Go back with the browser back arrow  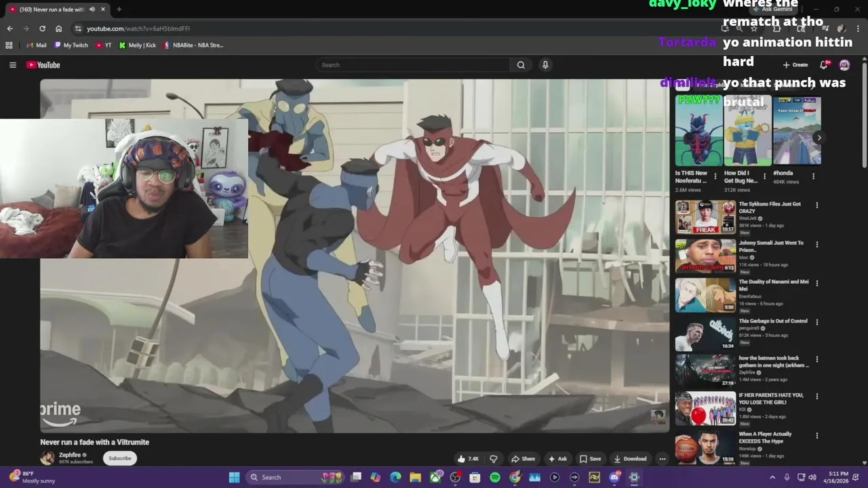pos(9,28)
